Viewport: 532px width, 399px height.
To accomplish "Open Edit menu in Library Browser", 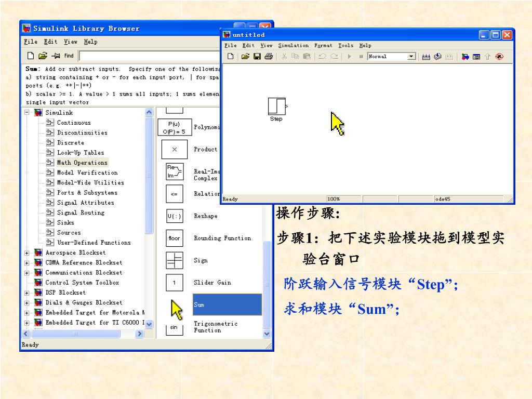I will coord(50,42).
